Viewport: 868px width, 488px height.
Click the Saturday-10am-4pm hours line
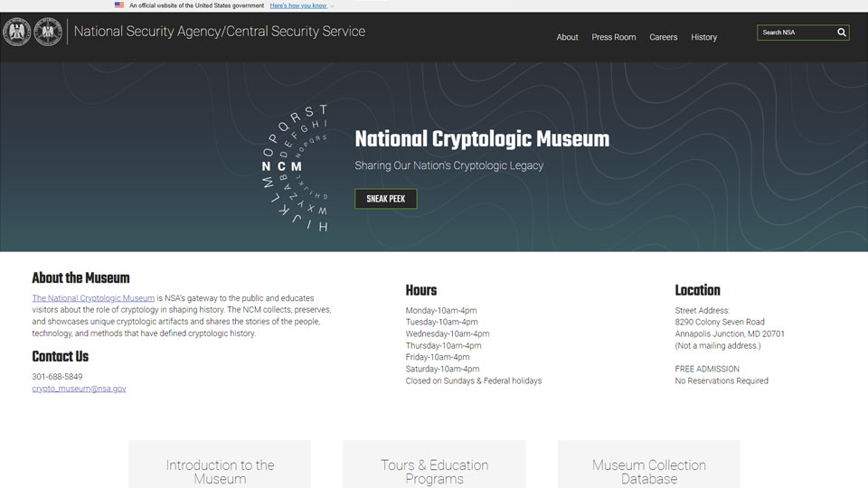point(443,369)
